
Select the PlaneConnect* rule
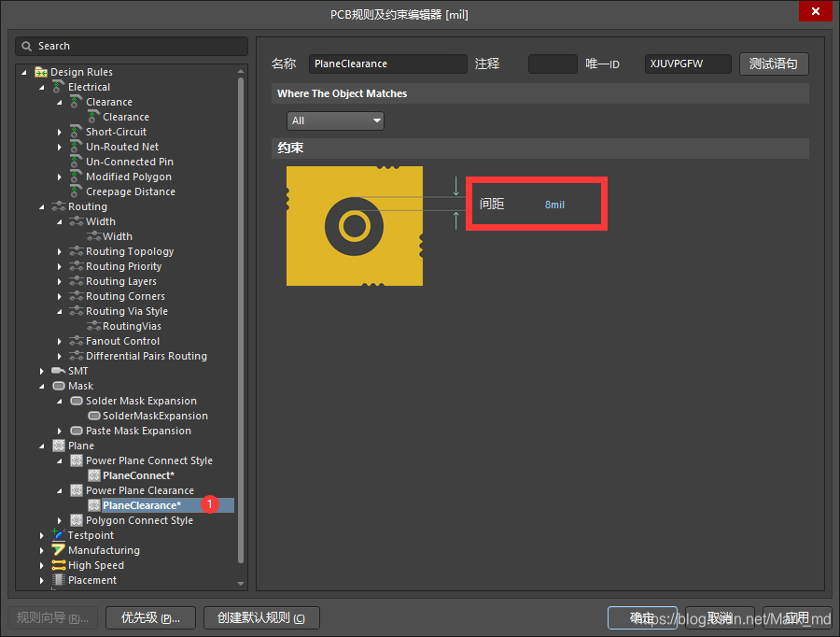coord(138,475)
